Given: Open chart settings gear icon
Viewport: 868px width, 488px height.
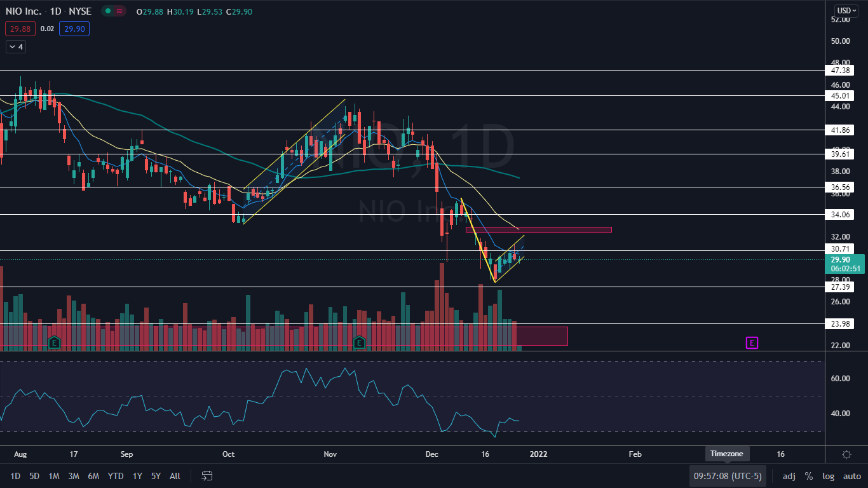Looking at the screenshot, I should [846, 454].
